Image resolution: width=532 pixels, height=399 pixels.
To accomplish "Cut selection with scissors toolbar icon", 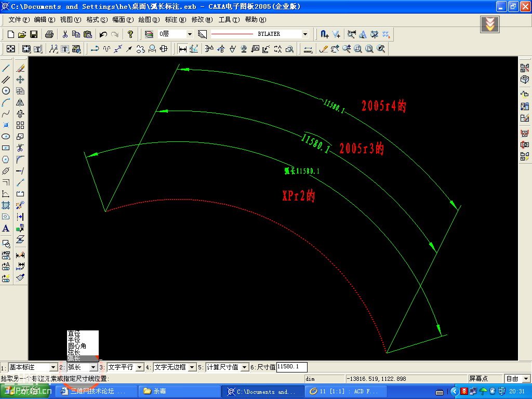I will [65, 34].
